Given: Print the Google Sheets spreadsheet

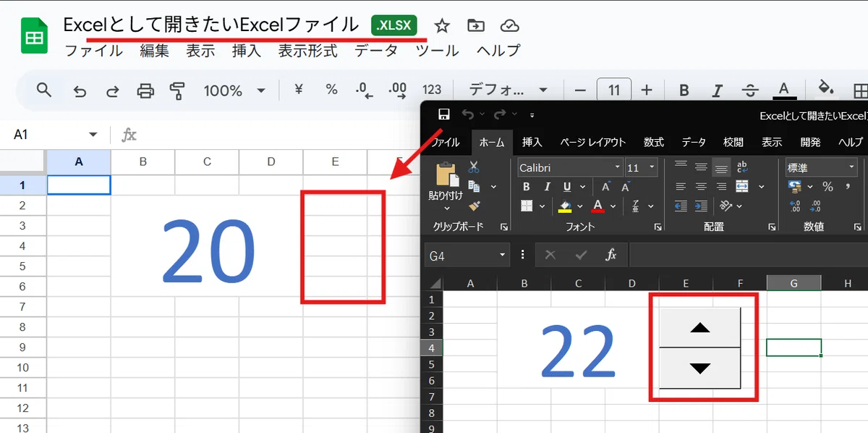Looking at the screenshot, I should [x=145, y=91].
